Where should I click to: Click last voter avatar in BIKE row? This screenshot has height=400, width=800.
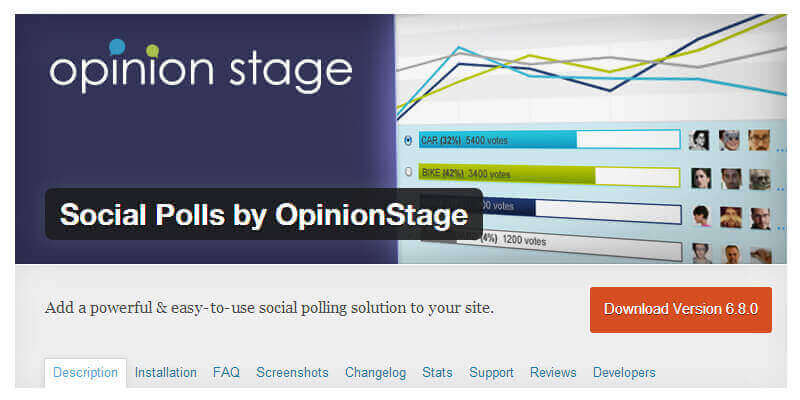759,178
